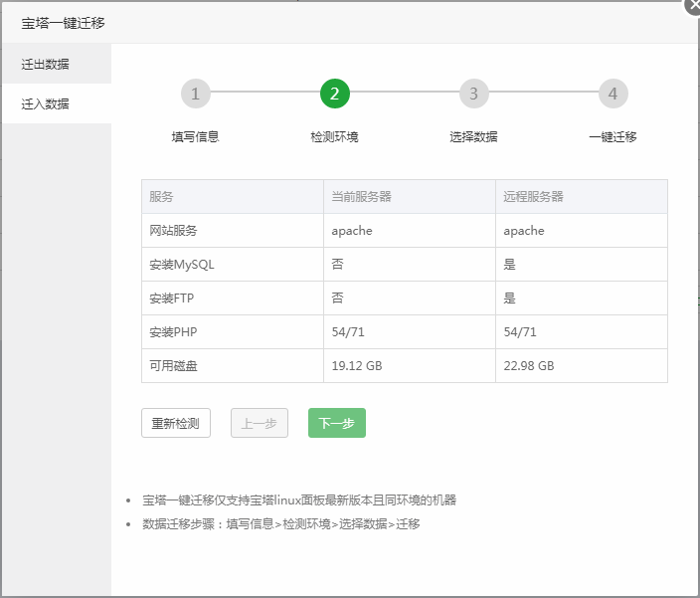Image resolution: width=700 pixels, height=598 pixels.
Task: Switch to the 迁出数据 tab
Action: coord(47,64)
